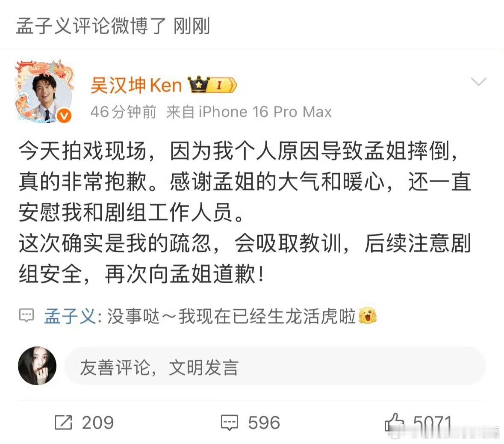Expand the post options chevron
Screen dimensions: 504x444
(x=479, y=82)
